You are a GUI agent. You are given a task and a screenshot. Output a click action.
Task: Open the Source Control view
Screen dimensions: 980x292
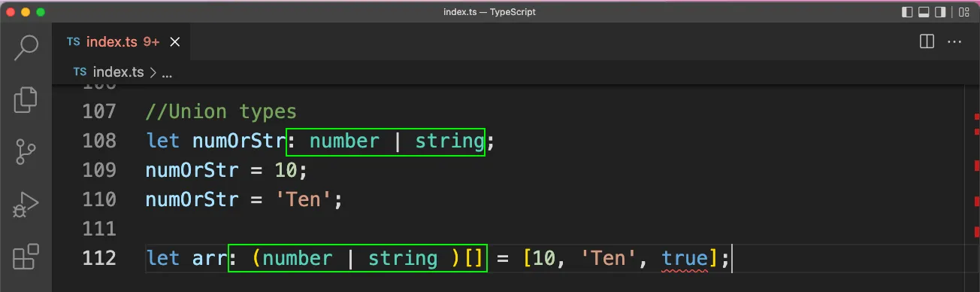click(26, 151)
